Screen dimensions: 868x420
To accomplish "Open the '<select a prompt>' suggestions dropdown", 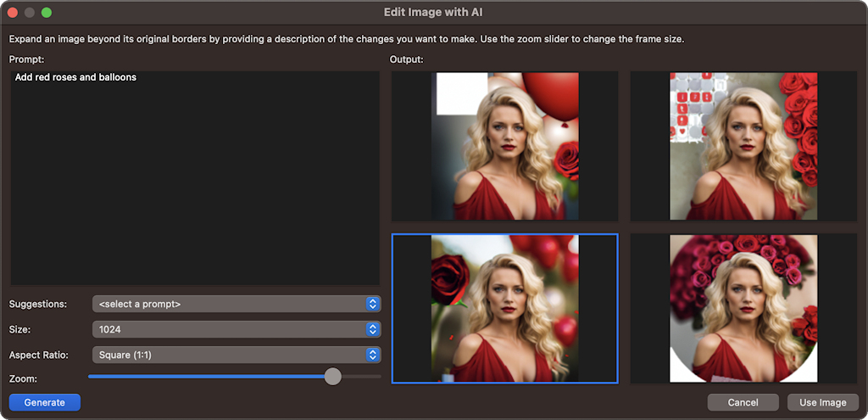I will point(229,304).
